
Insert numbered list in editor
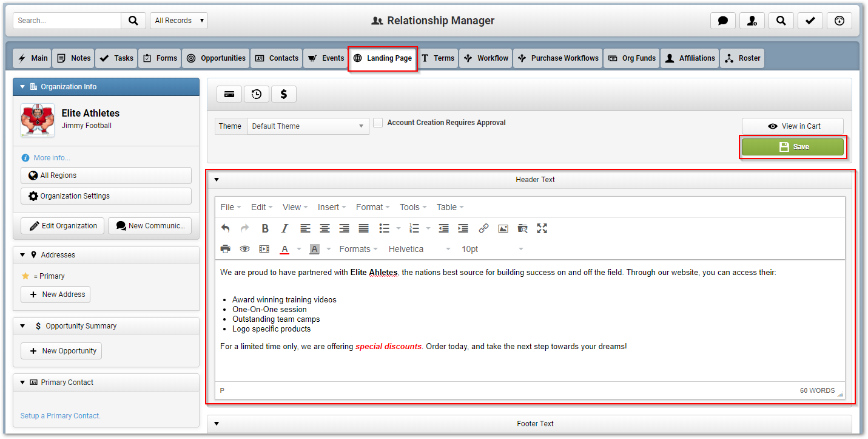(414, 228)
